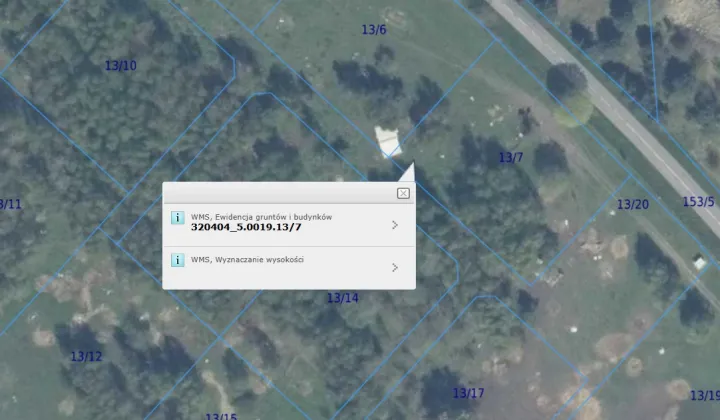720x420 pixels.
Task: Click parcel label 13/10 on the map
Action: (121, 66)
